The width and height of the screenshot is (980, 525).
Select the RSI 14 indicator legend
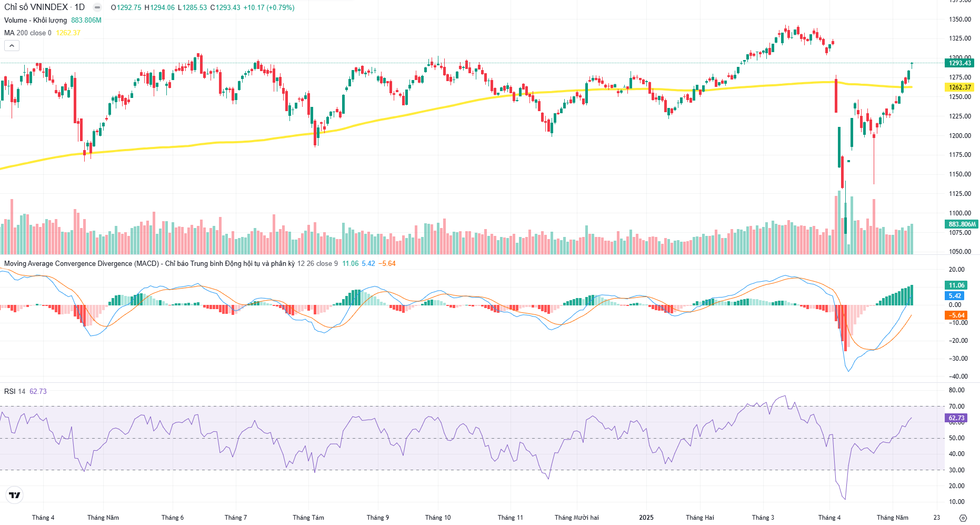point(15,391)
